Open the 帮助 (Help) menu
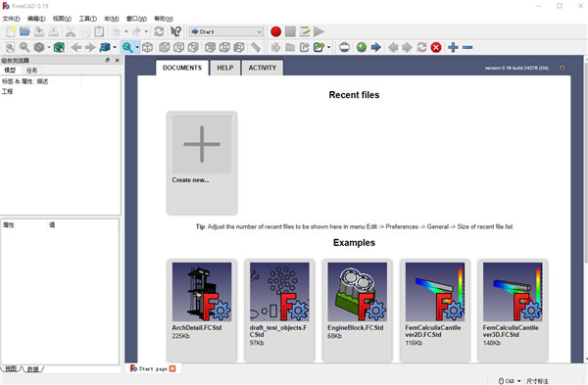This screenshot has height=385, width=588. tap(164, 19)
